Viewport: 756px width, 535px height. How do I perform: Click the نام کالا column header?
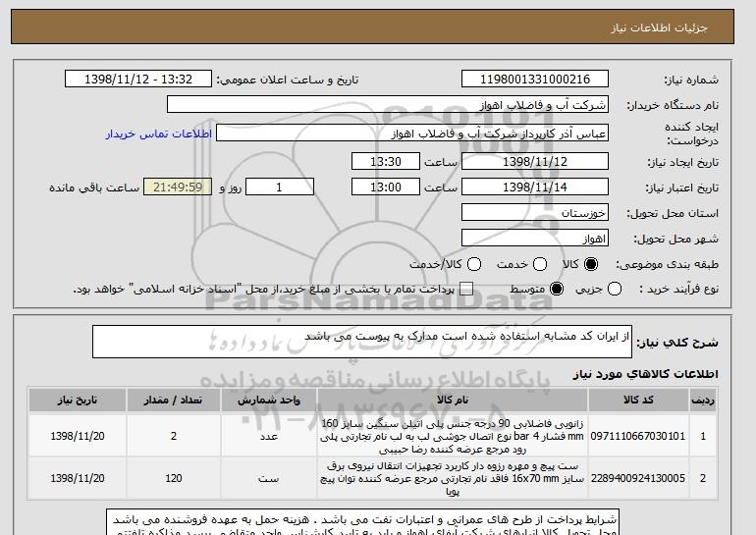[453, 401]
